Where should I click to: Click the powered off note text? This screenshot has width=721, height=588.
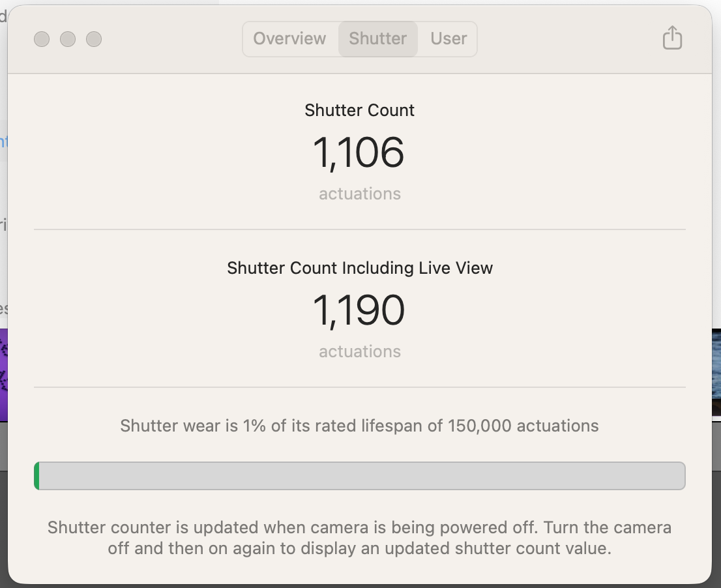click(360, 538)
